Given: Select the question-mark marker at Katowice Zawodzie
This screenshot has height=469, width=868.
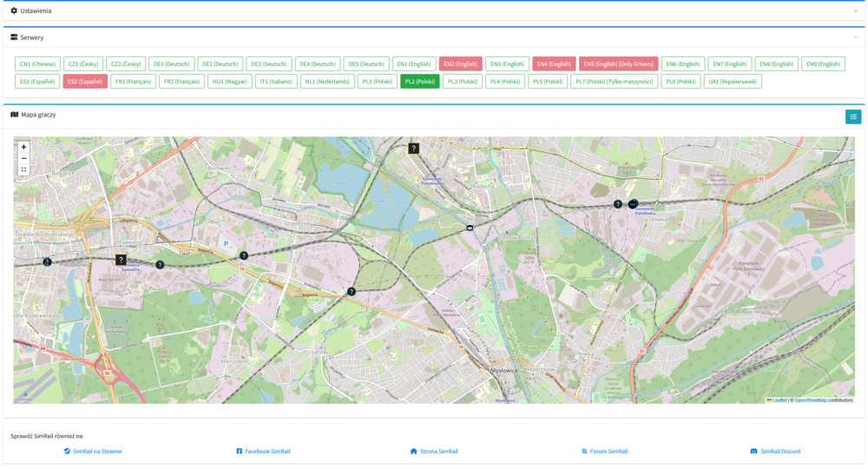Looking at the screenshot, I should click(121, 260).
